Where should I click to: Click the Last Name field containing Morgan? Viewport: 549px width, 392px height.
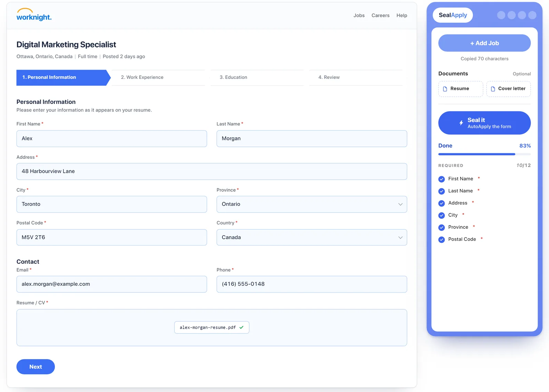point(312,139)
